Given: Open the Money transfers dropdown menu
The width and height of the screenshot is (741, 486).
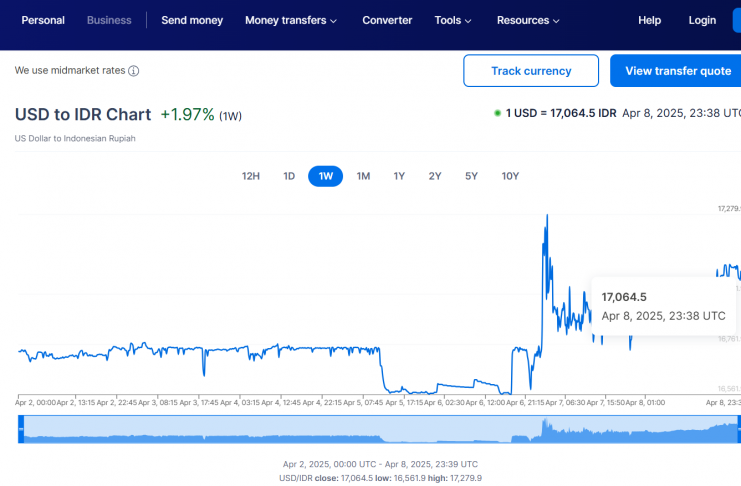Looking at the screenshot, I should pos(291,20).
